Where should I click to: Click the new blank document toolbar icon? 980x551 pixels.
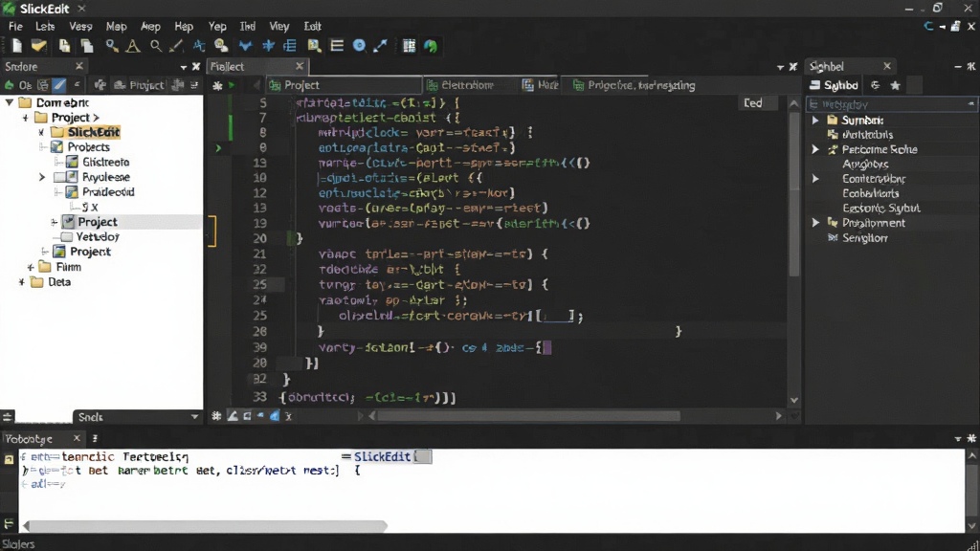[17, 46]
